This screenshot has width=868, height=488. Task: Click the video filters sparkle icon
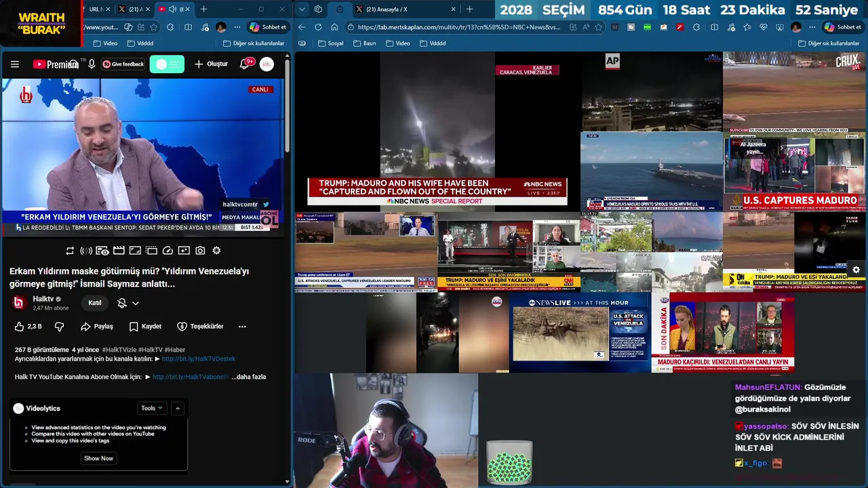(184, 251)
